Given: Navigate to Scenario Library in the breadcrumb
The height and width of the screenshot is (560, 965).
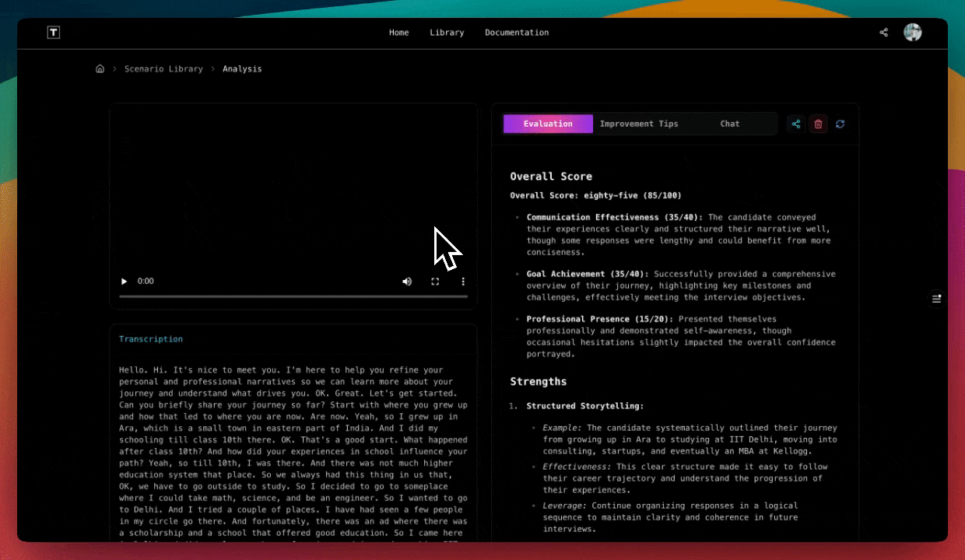Looking at the screenshot, I should tap(163, 69).
